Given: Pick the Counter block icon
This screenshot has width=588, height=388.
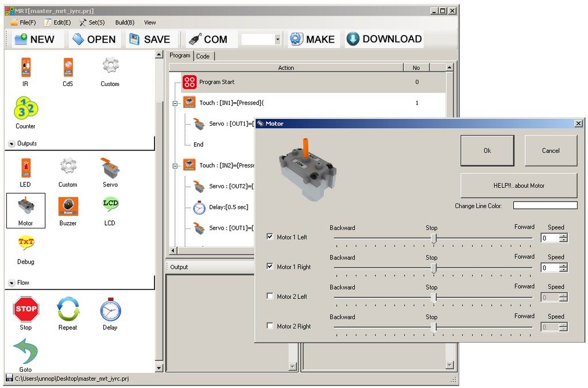Looking at the screenshot, I should [25, 108].
